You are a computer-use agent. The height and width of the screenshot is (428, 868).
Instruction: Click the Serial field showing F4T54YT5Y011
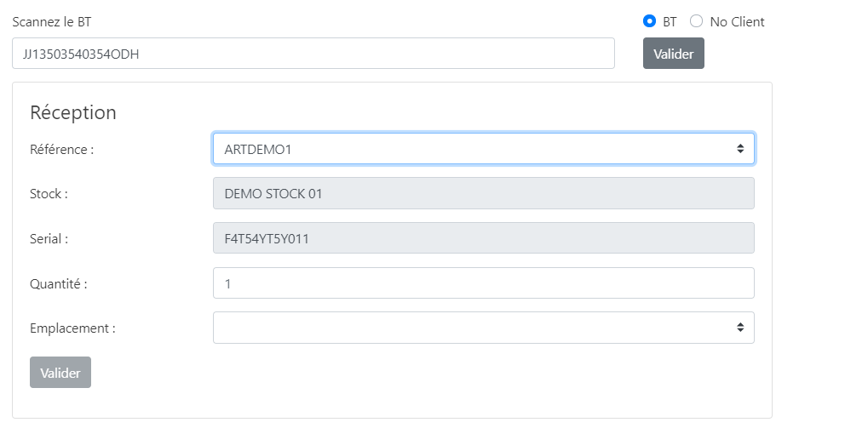pos(483,238)
